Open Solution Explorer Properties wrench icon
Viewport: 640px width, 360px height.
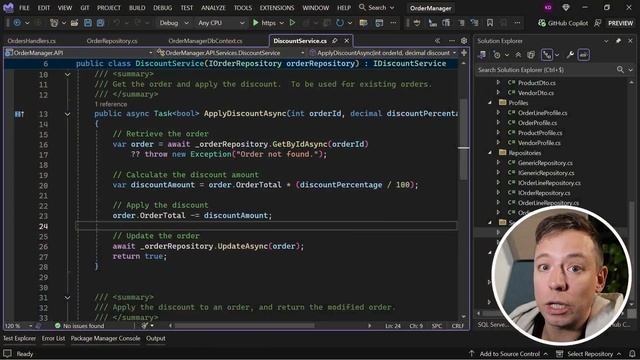[x=570, y=55]
